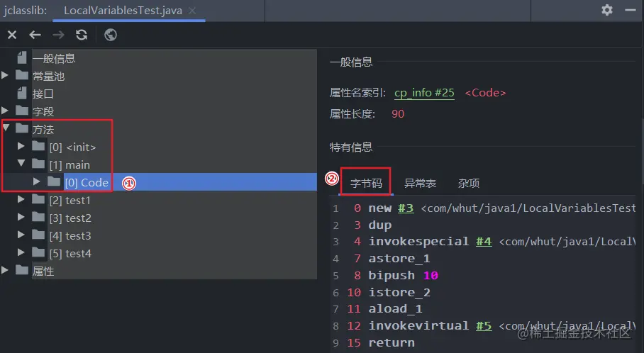644x353 pixels.
Task: Switch to 异常表 tab
Action: [x=420, y=183]
